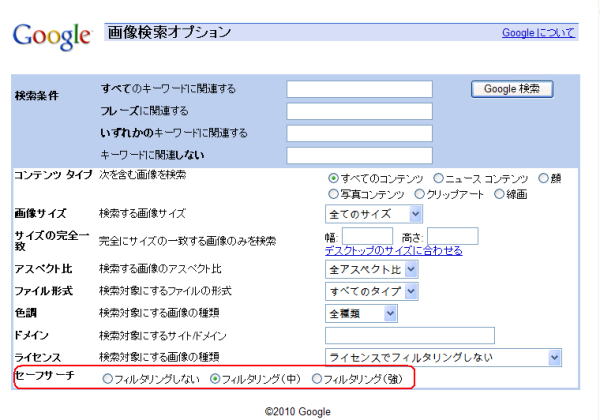Click the 色調 label
600x420 pixels.
coord(26,313)
